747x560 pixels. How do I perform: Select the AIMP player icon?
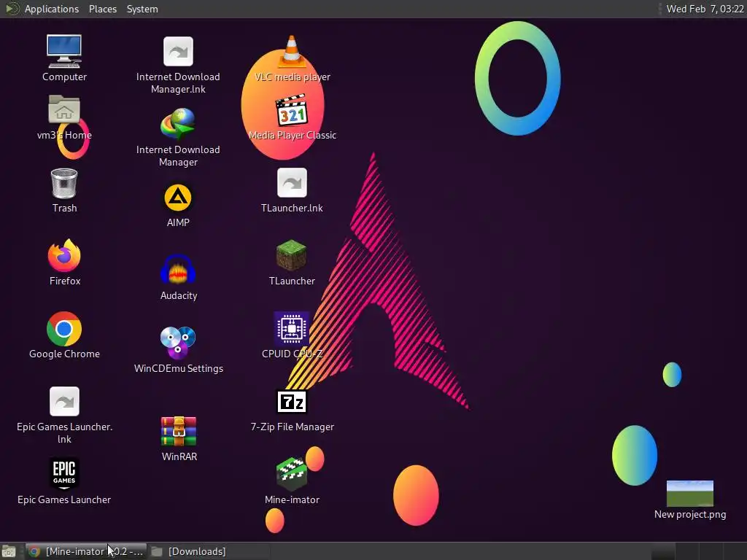(178, 198)
